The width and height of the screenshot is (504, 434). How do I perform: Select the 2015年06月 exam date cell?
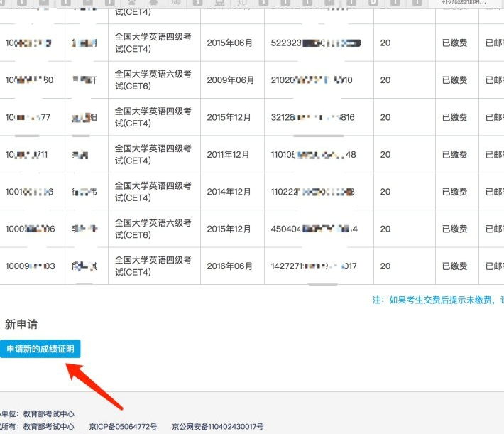229,43
